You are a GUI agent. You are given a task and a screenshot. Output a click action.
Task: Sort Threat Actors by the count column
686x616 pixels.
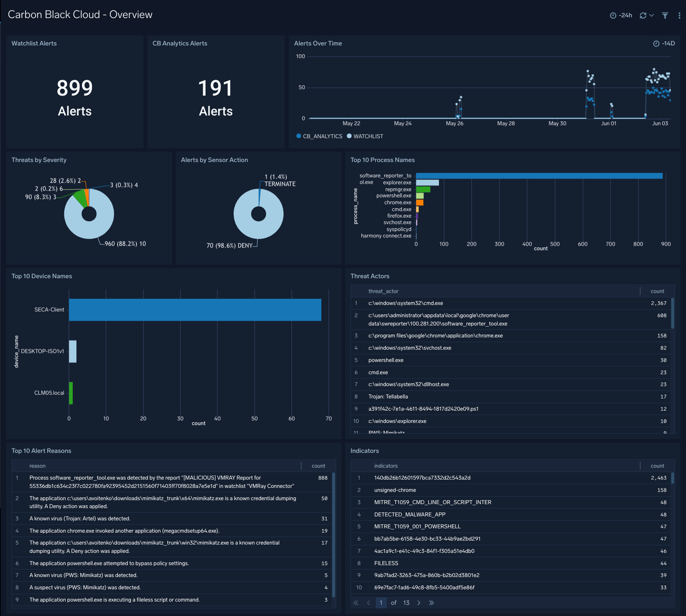click(657, 291)
